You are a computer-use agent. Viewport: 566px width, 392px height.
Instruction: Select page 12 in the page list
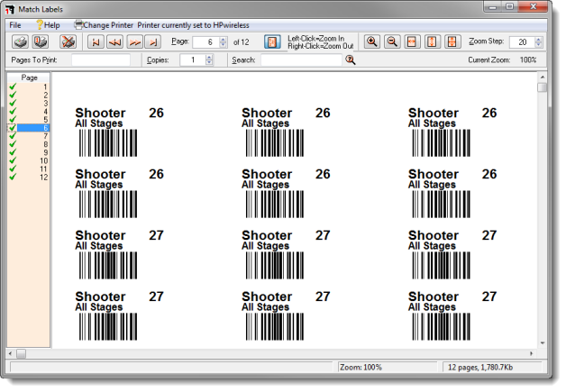(29, 178)
